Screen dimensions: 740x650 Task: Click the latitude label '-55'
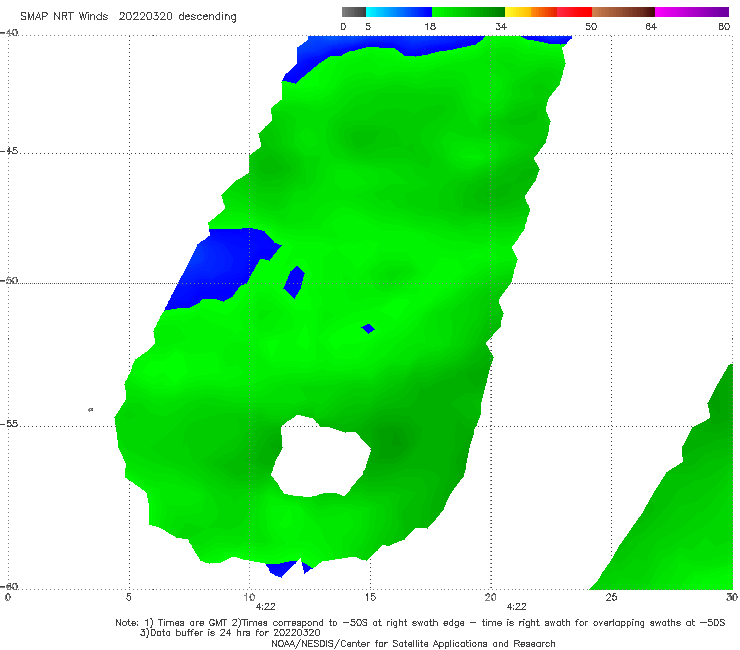coord(9,423)
